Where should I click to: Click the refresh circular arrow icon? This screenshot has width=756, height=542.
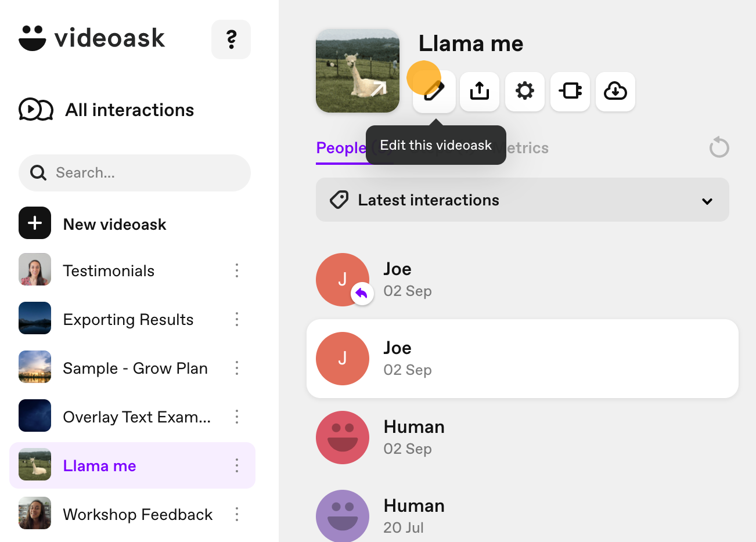pos(719,147)
